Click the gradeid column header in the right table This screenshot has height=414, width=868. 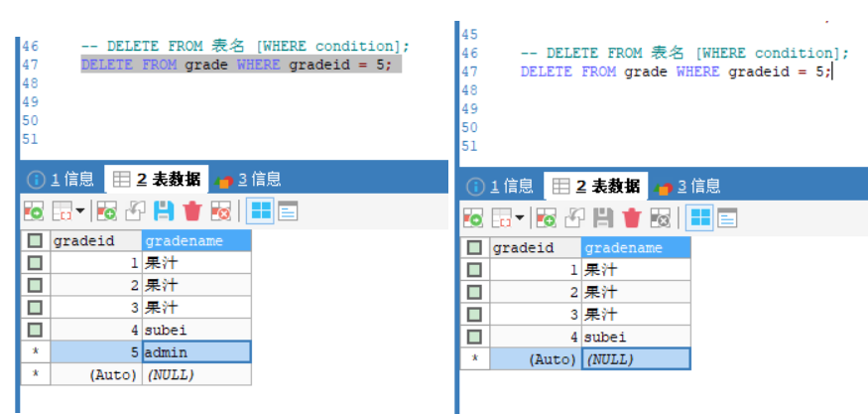(x=534, y=248)
